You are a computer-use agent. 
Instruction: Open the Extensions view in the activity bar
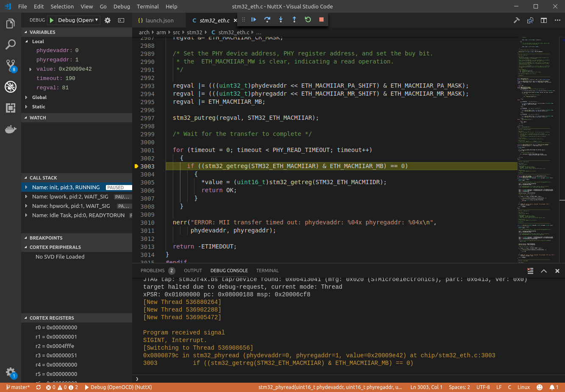(10, 108)
